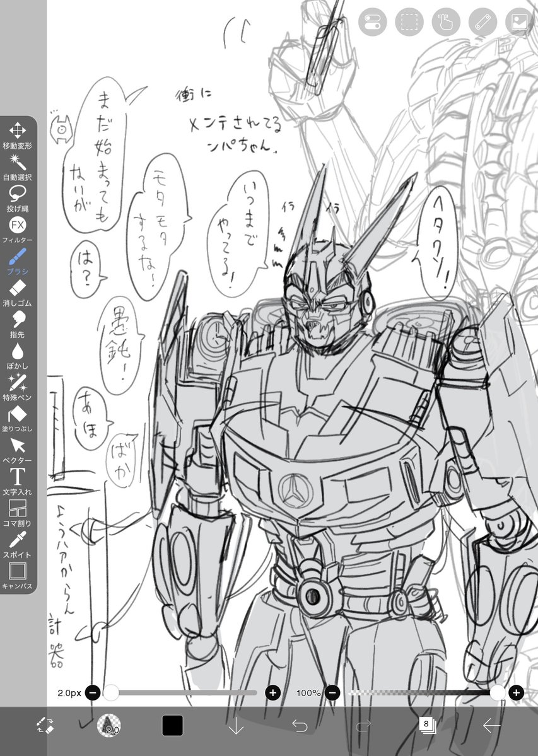The image size is (538, 756).
Task: Toggle the view settings switch icon at top
Action: 373,21
